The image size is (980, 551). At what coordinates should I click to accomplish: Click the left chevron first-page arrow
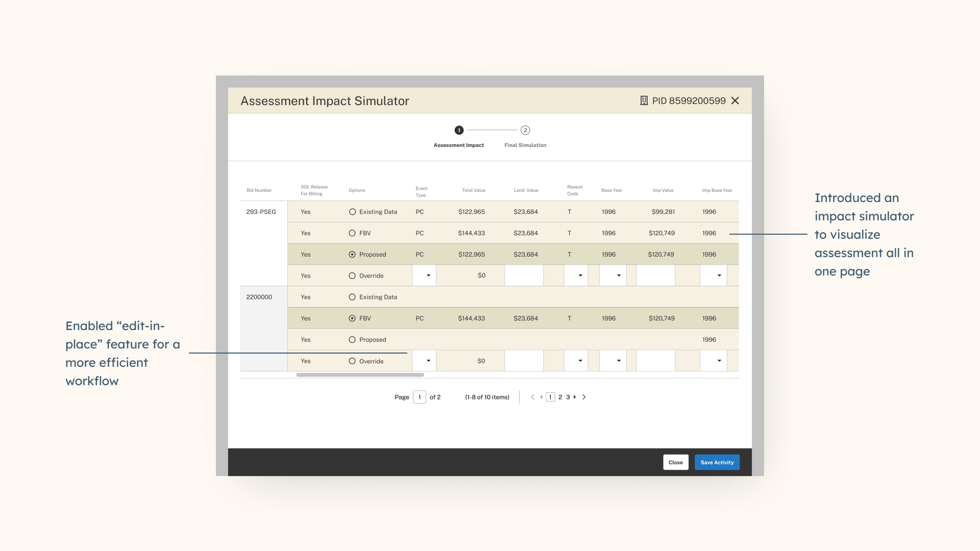tap(532, 397)
